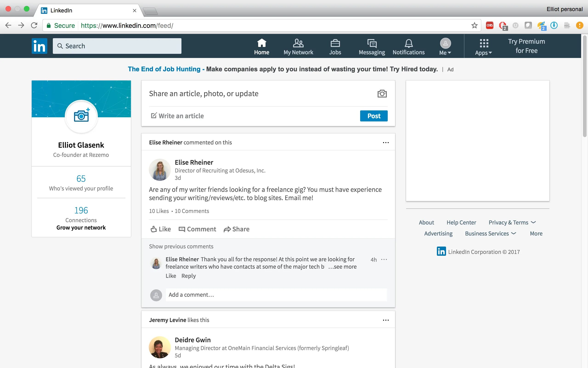
Task: Open Elise Rheiner's profile photo on the post
Action: click(x=160, y=170)
